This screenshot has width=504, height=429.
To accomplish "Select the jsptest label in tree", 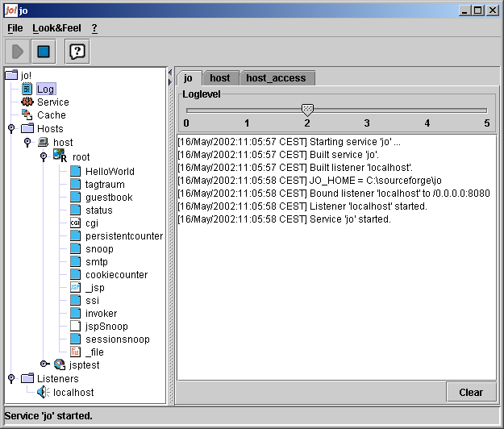I will [x=84, y=365].
